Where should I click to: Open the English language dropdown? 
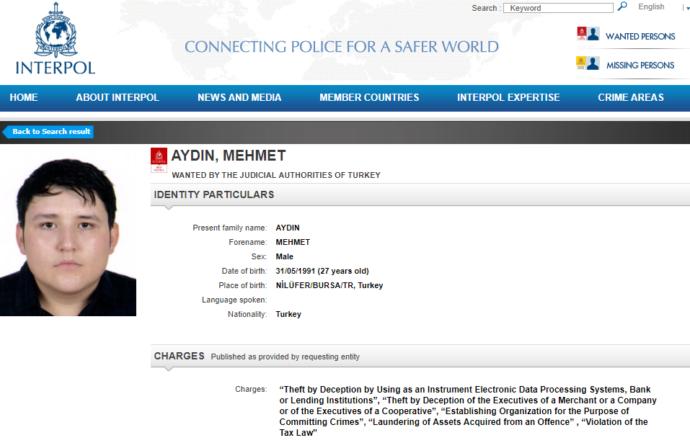664,7
